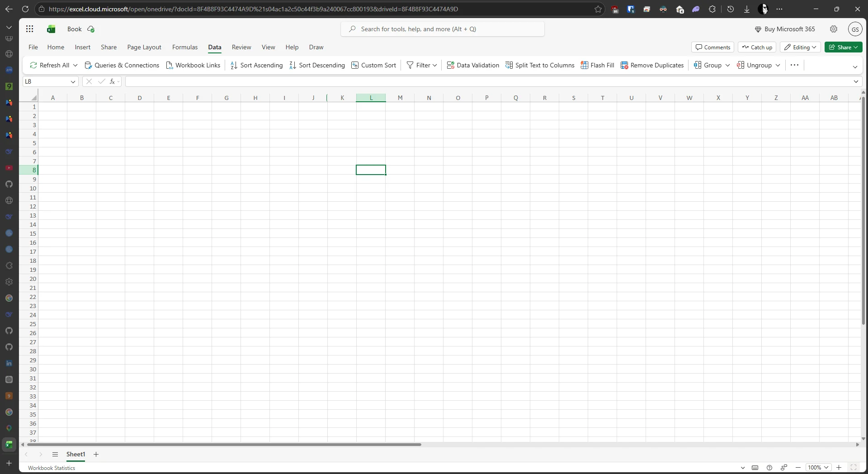Open the Filter dropdown
The image size is (868, 474).
(422, 65)
